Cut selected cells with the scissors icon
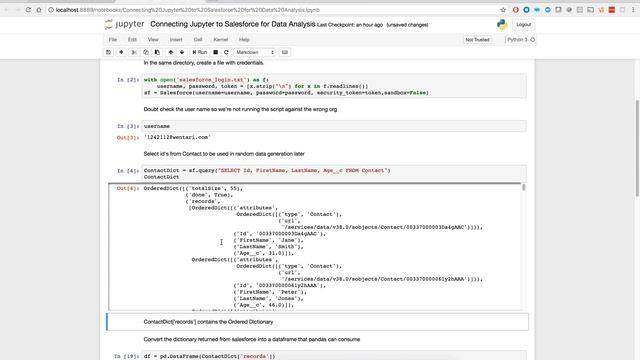Screen dimensions: 640x360 (x=134, y=52)
